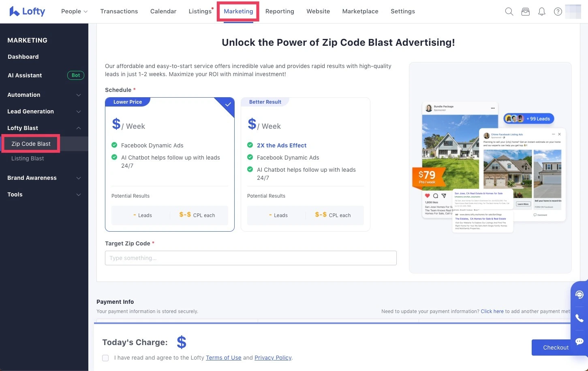Expand the Lead Generation sidebar section
The image size is (588, 371).
click(x=44, y=111)
